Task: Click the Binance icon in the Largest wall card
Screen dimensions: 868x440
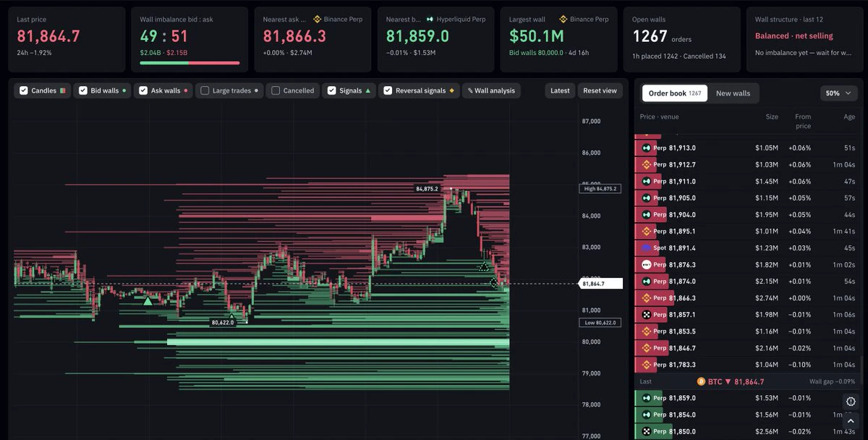Action: tap(563, 20)
